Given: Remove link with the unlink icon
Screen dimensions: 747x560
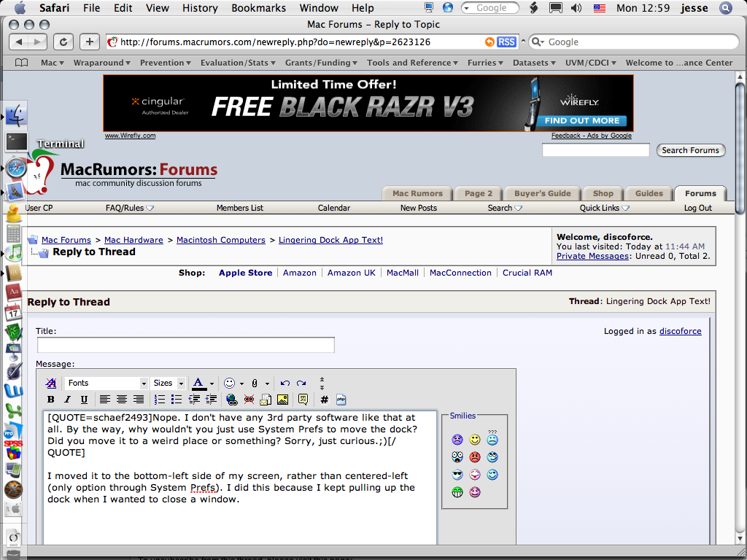Looking at the screenshot, I should coord(249,400).
